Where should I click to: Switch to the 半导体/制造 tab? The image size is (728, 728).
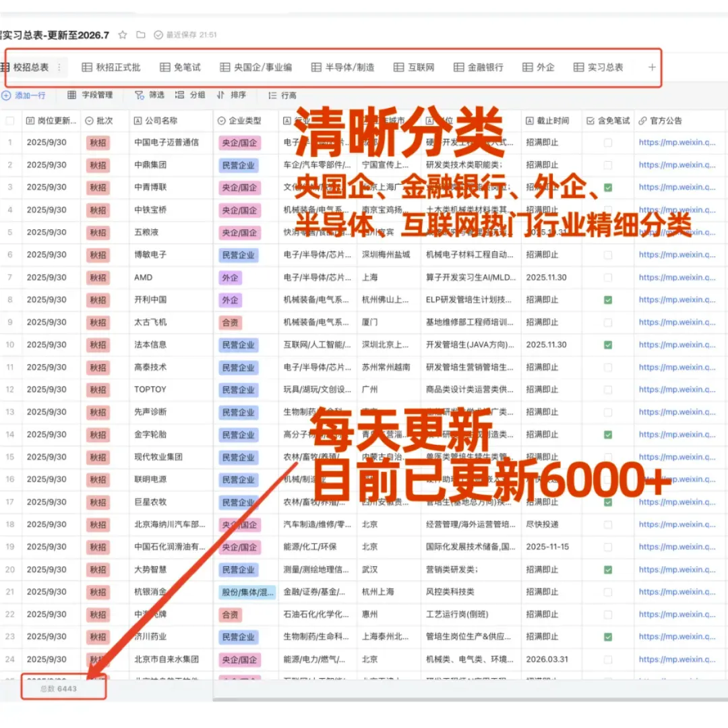[342, 67]
